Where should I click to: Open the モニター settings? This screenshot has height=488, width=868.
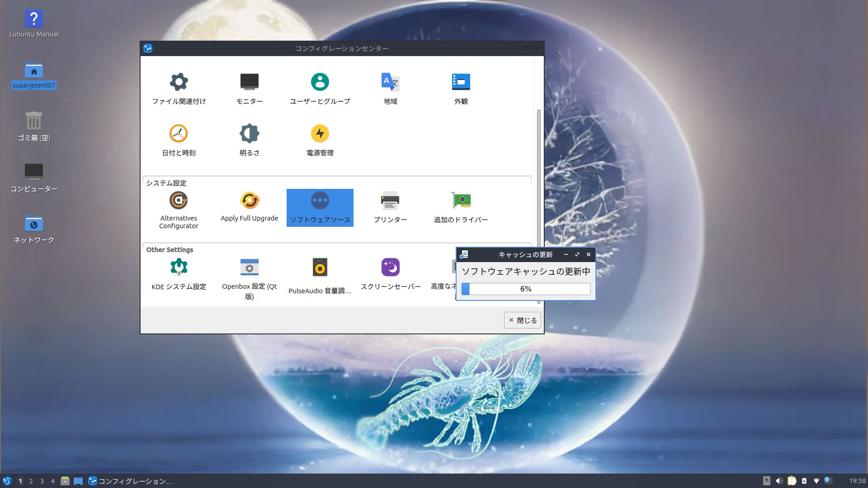(x=249, y=83)
